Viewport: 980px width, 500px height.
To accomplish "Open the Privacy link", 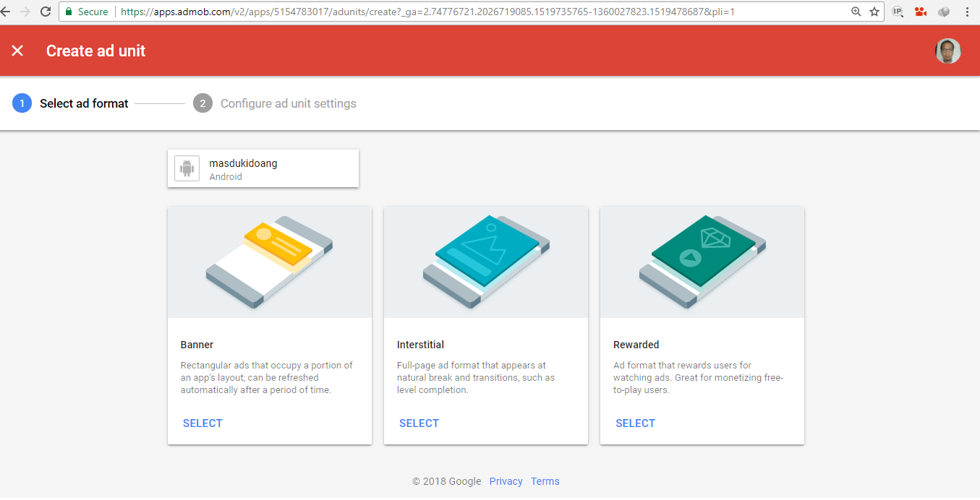I will click(x=506, y=480).
